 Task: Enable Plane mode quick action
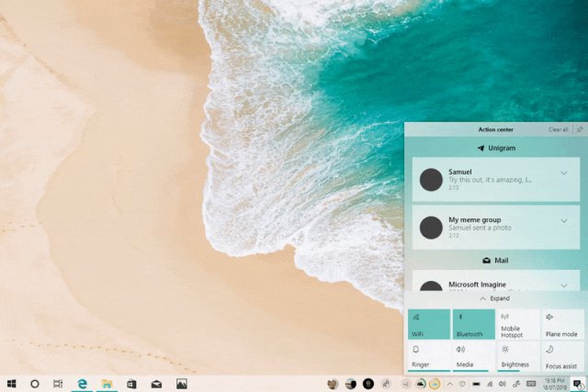pos(562,324)
